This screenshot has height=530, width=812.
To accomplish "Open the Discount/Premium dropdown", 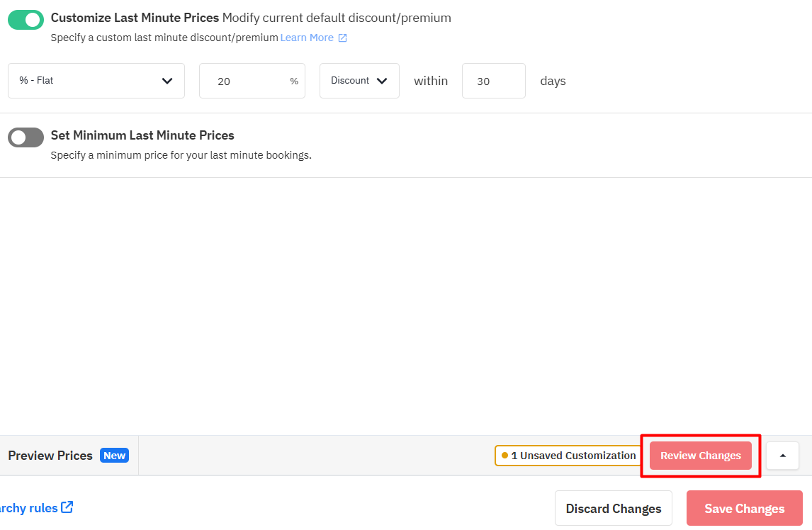I will 359,81.
